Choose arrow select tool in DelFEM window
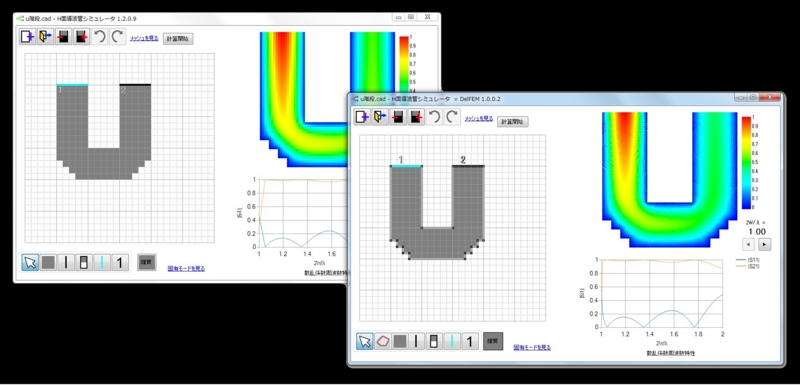800x385 pixels. point(365,341)
